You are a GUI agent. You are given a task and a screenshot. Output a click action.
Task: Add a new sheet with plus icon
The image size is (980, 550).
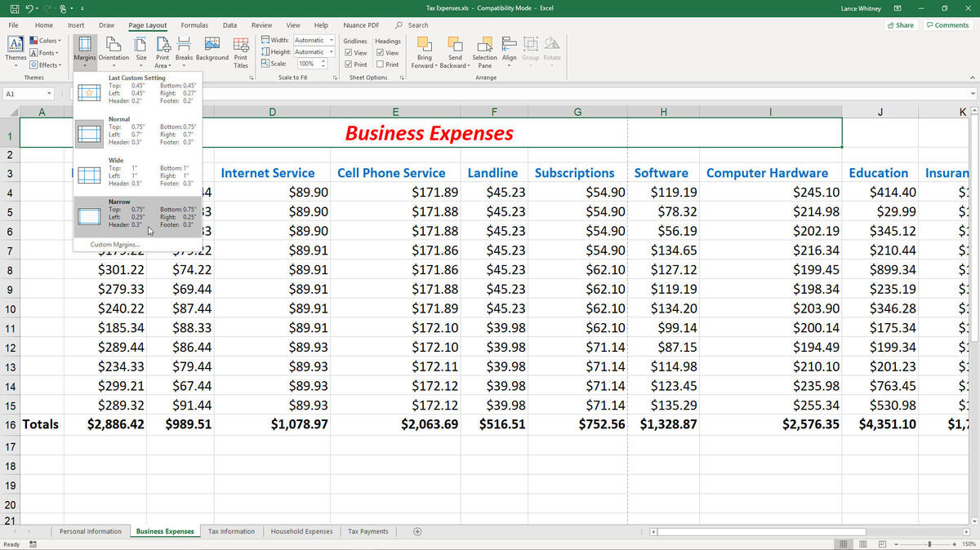click(x=417, y=531)
